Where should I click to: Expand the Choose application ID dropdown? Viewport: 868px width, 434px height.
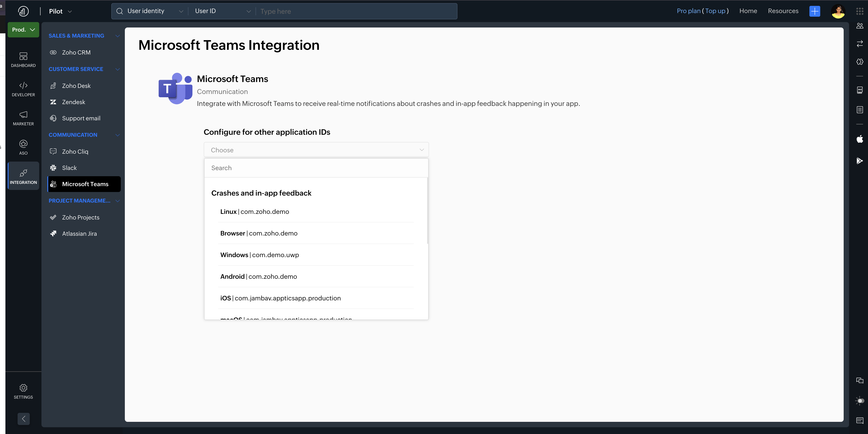pyautogui.click(x=316, y=150)
